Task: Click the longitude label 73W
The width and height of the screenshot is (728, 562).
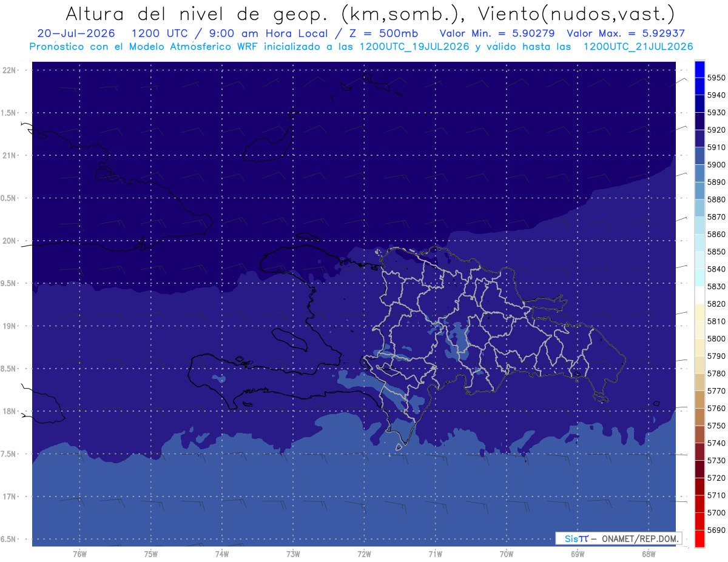Action: 293,554
